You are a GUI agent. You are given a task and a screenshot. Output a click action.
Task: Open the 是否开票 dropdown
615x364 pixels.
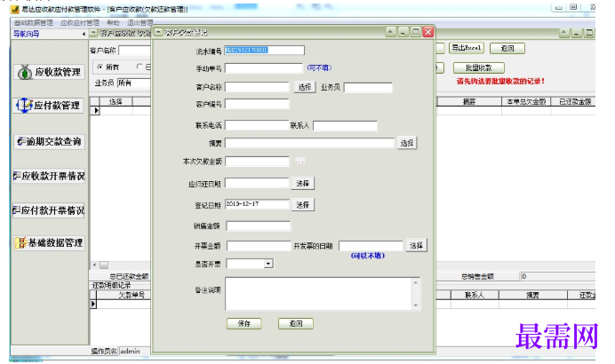coord(268,264)
